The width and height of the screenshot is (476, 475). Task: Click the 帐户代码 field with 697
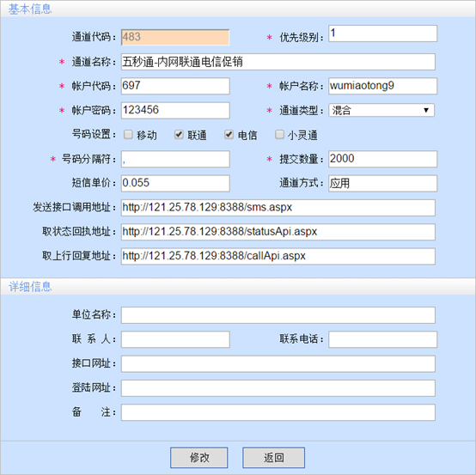[x=175, y=86]
